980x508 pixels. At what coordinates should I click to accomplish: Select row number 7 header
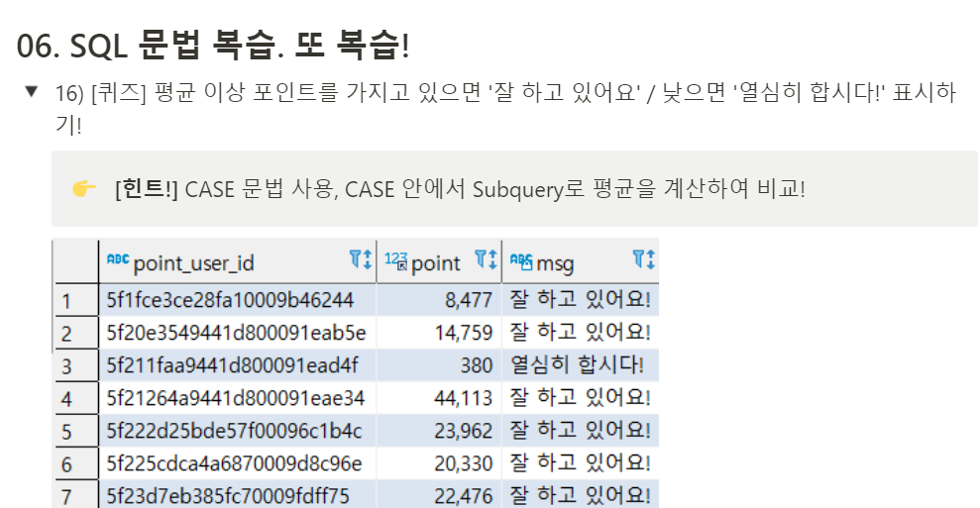pyautogui.click(x=76, y=494)
